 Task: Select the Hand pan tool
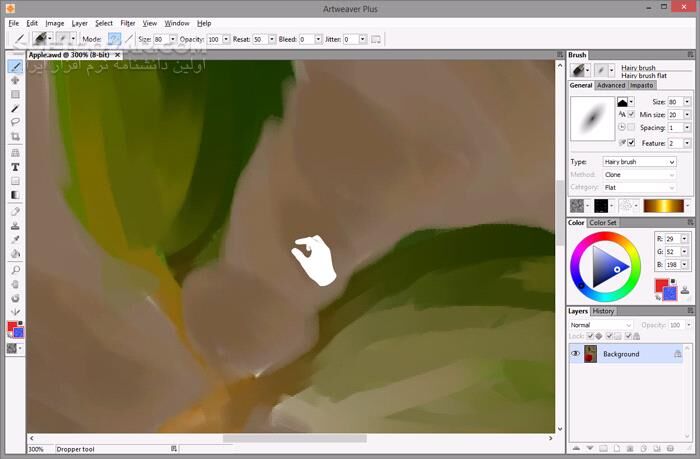pyautogui.click(x=16, y=284)
